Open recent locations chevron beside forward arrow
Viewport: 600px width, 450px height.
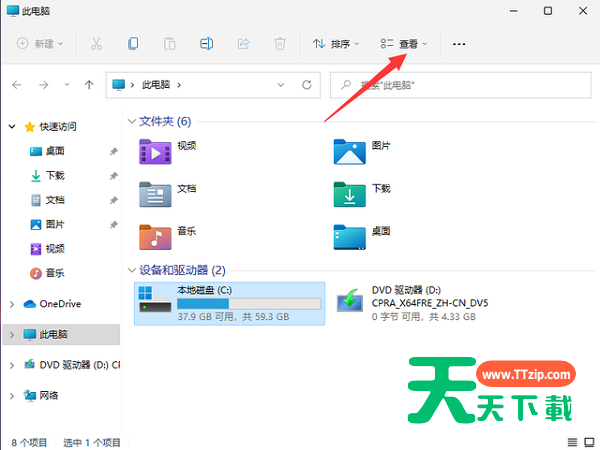(67, 85)
